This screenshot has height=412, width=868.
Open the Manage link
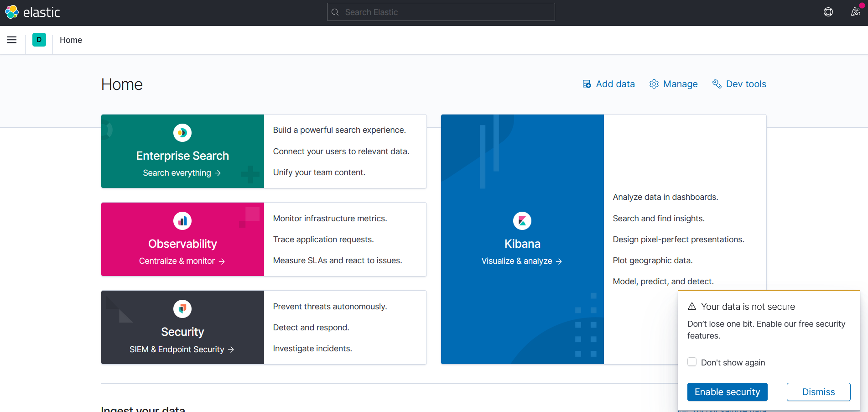(x=674, y=84)
